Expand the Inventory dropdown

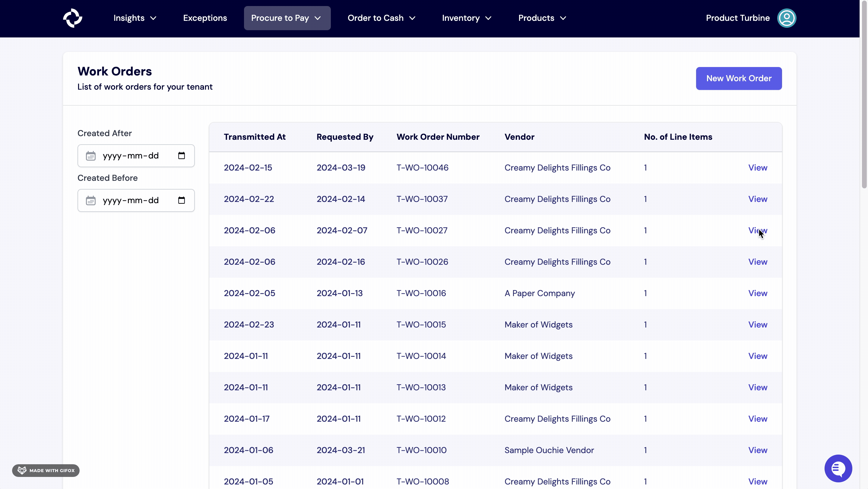pos(467,18)
